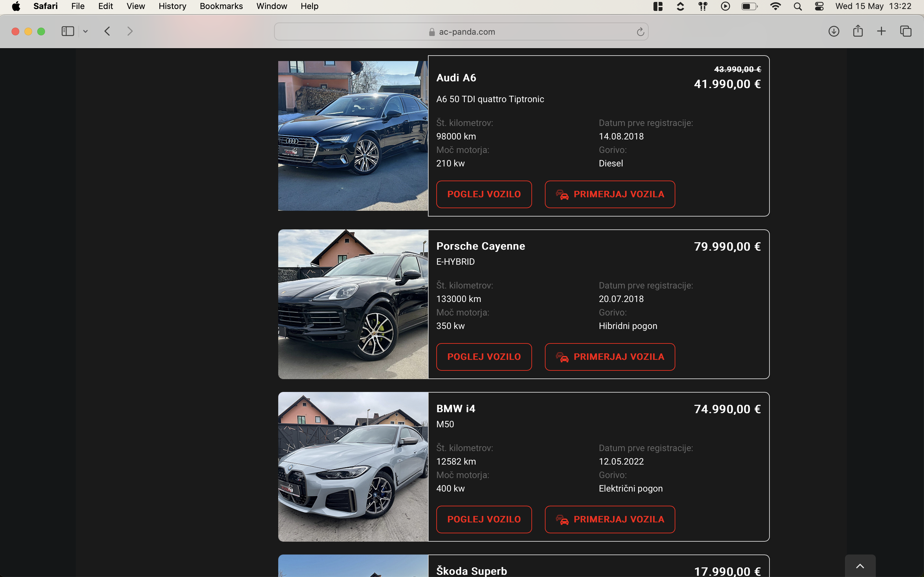The width and height of the screenshot is (924, 577).
Task: Show Safari downloads
Action: 834,31
